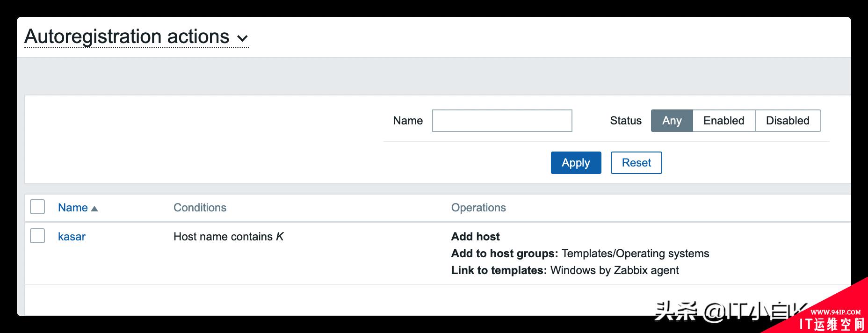
Task: Reset the filter fields
Action: tap(636, 163)
